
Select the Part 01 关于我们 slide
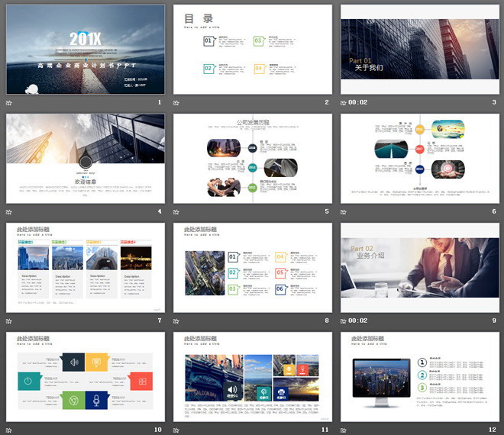click(x=420, y=49)
